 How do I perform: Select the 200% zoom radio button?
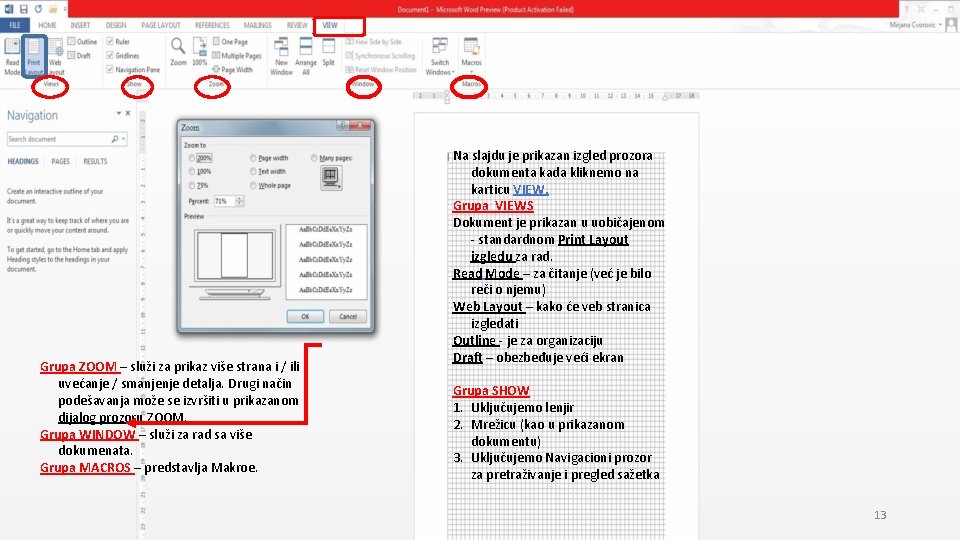point(192,158)
